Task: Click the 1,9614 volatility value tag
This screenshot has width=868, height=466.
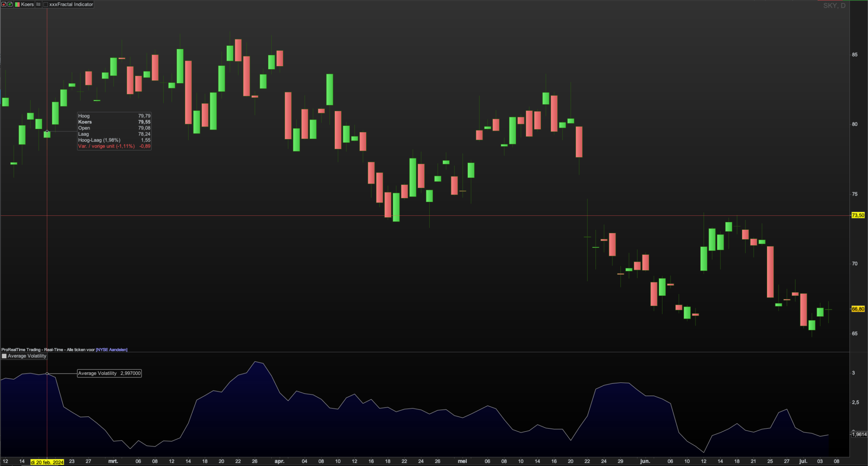Action: (x=859, y=434)
